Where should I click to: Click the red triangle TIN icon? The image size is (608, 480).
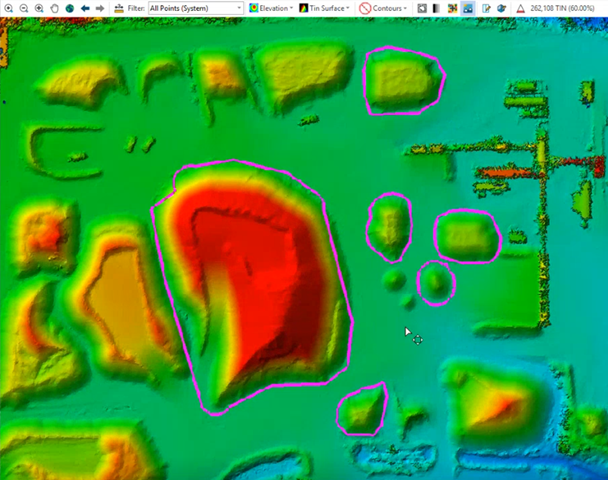tap(520, 8)
